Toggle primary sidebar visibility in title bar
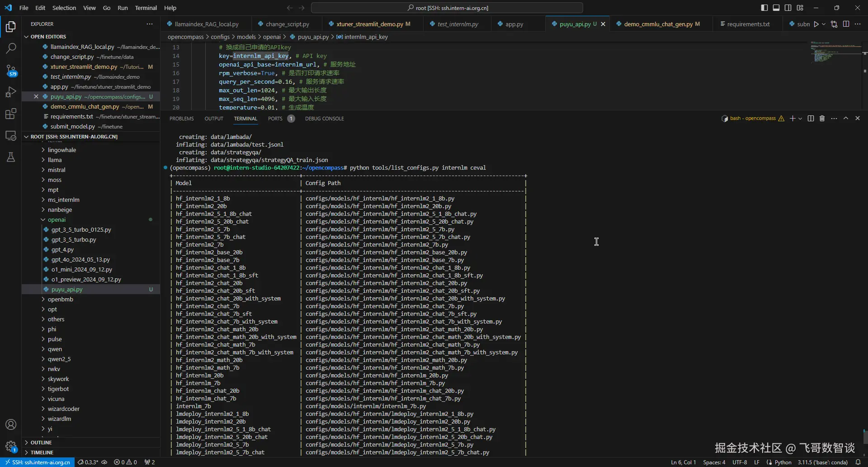This screenshot has width=868, height=467. click(x=764, y=8)
